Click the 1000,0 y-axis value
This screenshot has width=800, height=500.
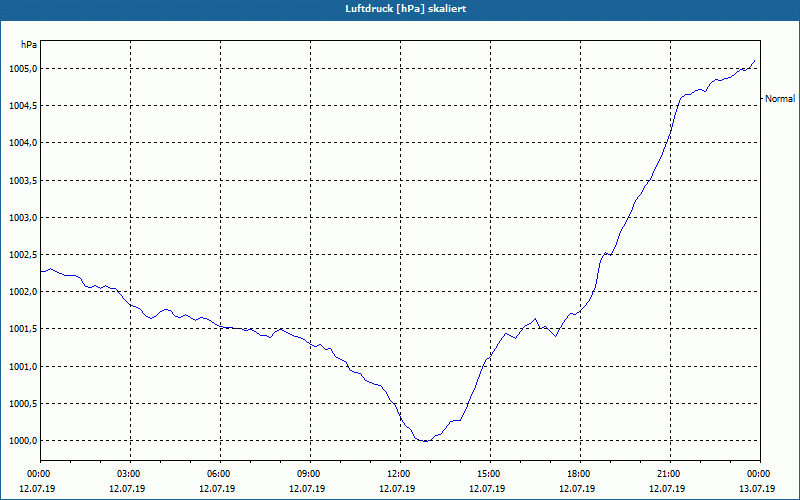(23, 441)
